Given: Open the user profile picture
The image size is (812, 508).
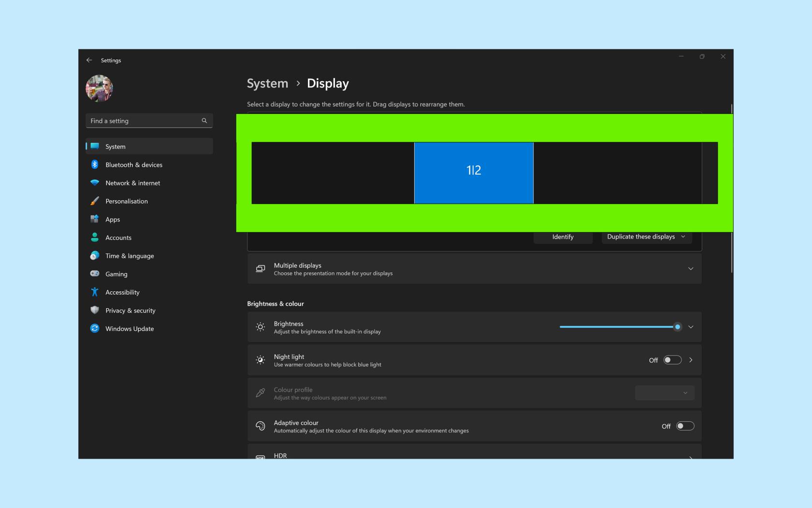Looking at the screenshot, I should tap(100, 88).
